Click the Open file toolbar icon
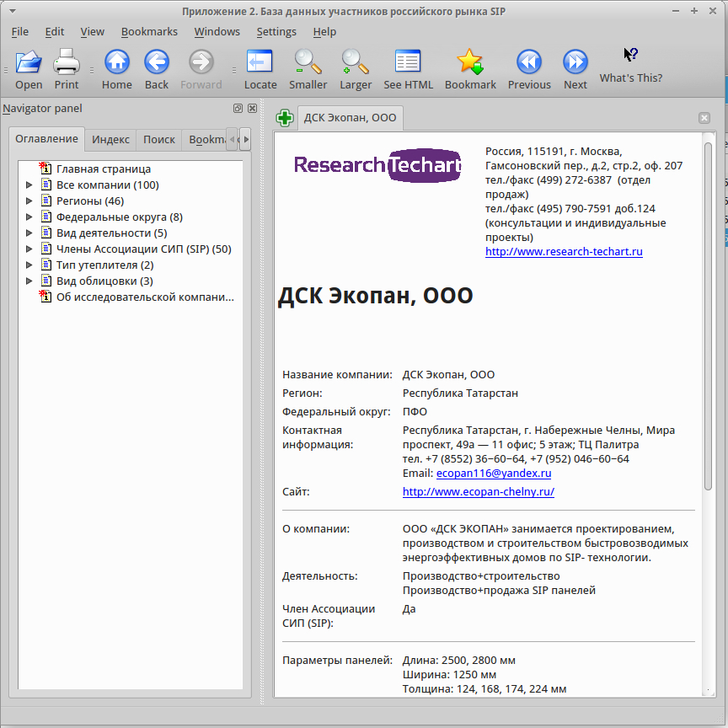Viewport: 728px width, 728px height. (29, 62)
